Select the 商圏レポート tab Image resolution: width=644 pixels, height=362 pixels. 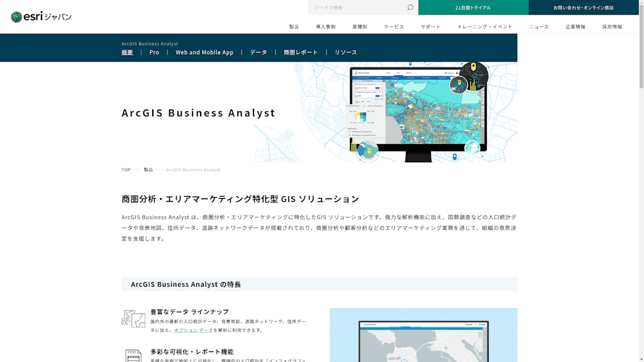301,52
